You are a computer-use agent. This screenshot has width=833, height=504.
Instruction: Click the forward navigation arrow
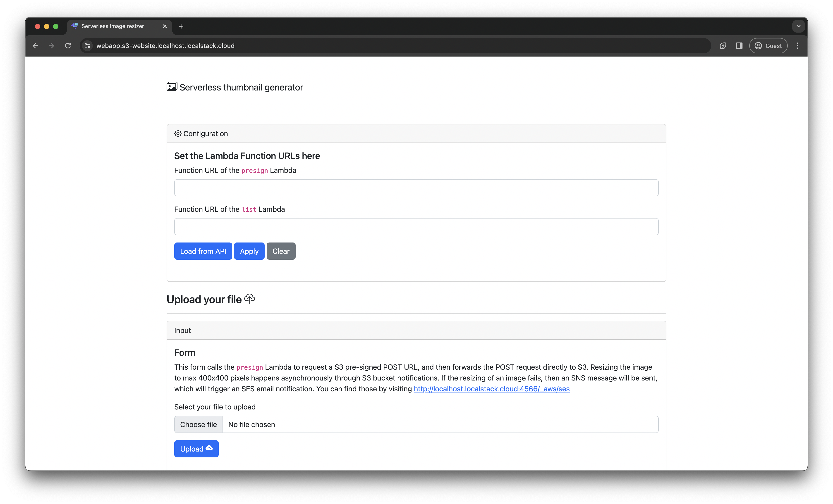point(51,46)
